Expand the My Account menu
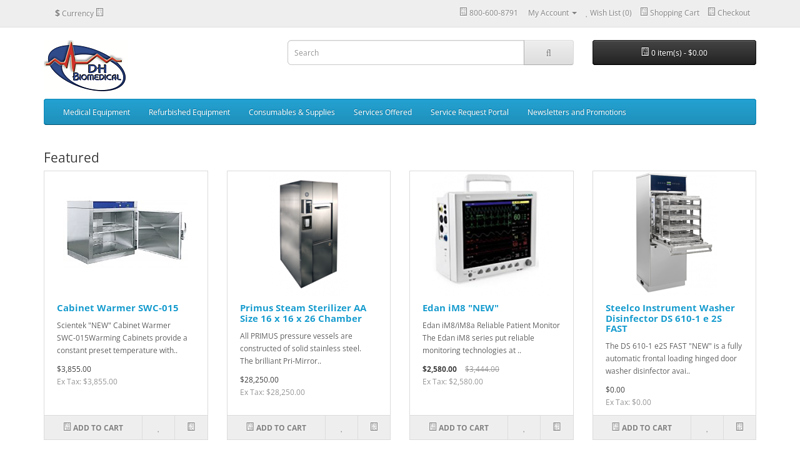 click(x=552, y=13)
